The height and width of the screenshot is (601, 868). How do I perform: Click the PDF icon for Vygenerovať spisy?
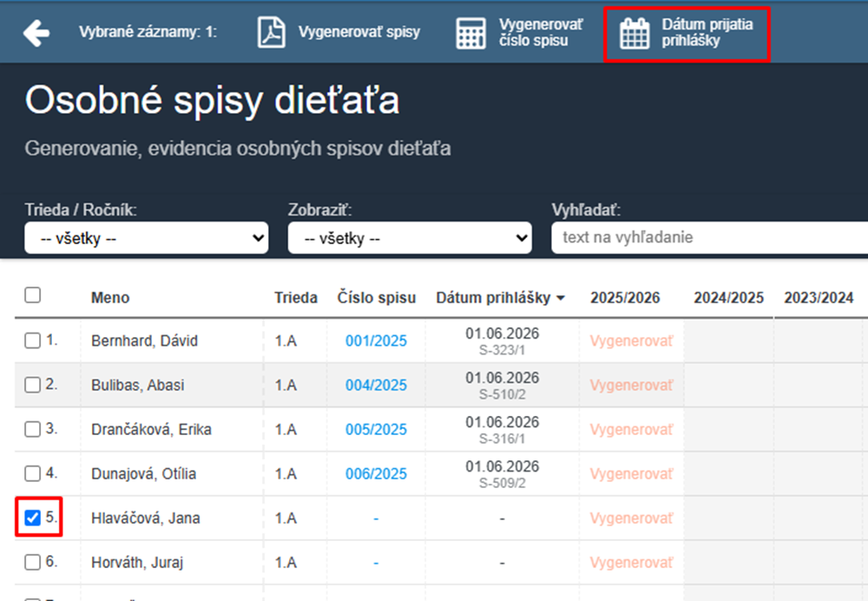[x=271, y=32]
